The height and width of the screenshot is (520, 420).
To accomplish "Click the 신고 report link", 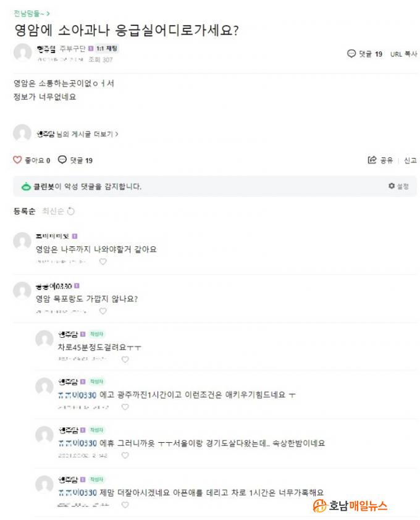I will [x=410, y=161].
